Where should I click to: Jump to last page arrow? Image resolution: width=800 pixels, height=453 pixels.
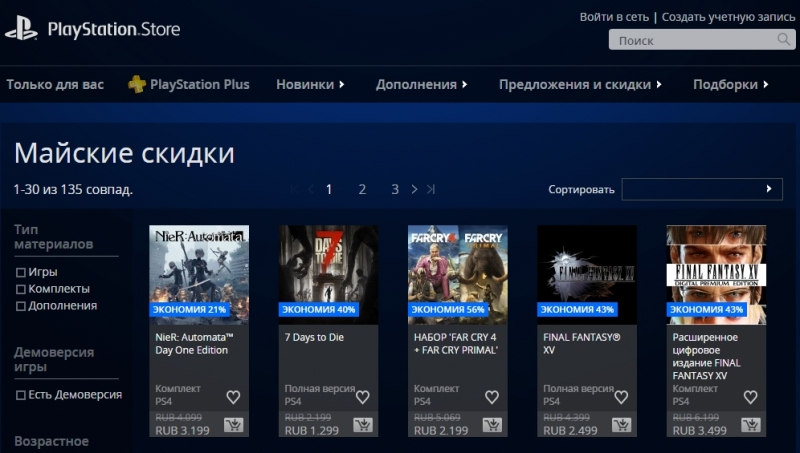431,189
